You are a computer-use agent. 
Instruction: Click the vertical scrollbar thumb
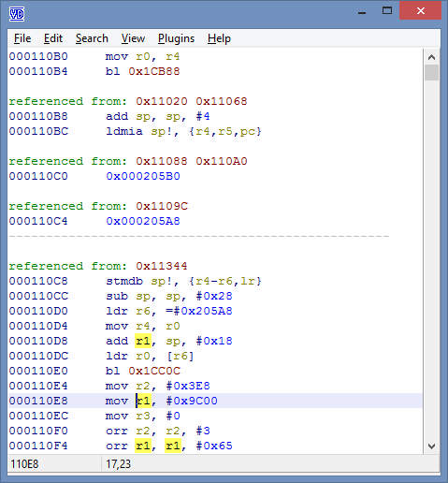click(431, 72)
